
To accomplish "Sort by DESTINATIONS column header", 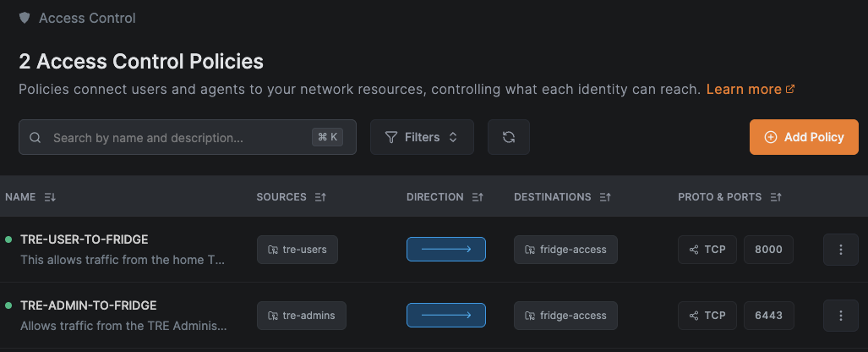I will [x=562, y=197].
